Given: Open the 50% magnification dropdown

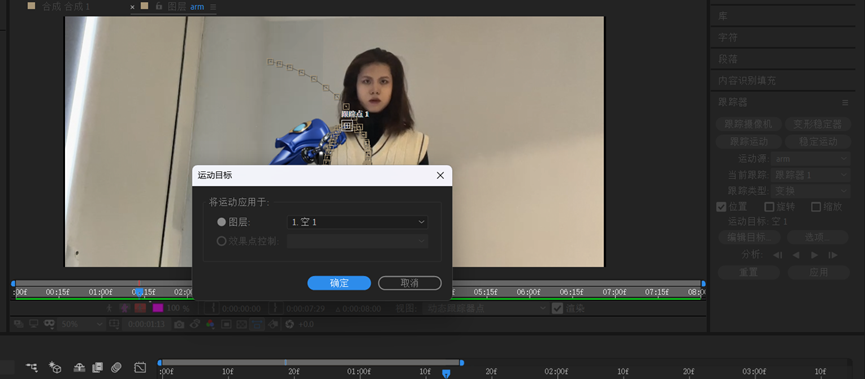Looking at the screenshot, I should tap(81, 324).
